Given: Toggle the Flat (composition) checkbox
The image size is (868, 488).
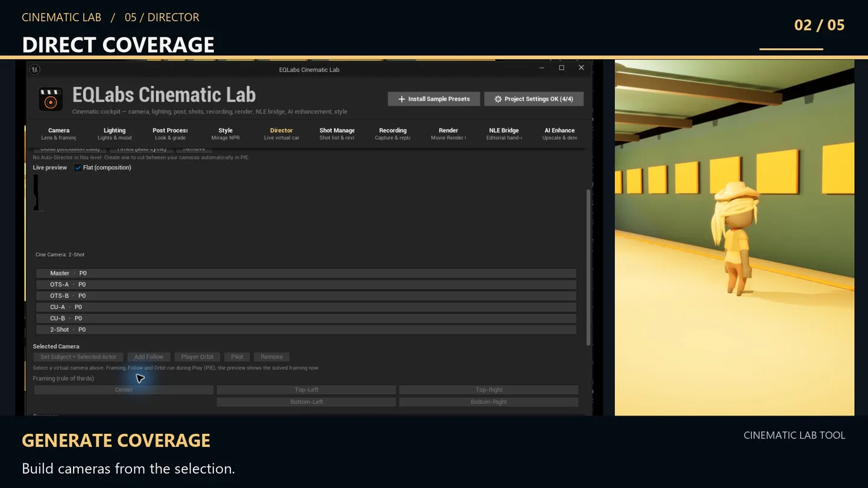Looking at the screenshot, I should click(x=78, y=167).
